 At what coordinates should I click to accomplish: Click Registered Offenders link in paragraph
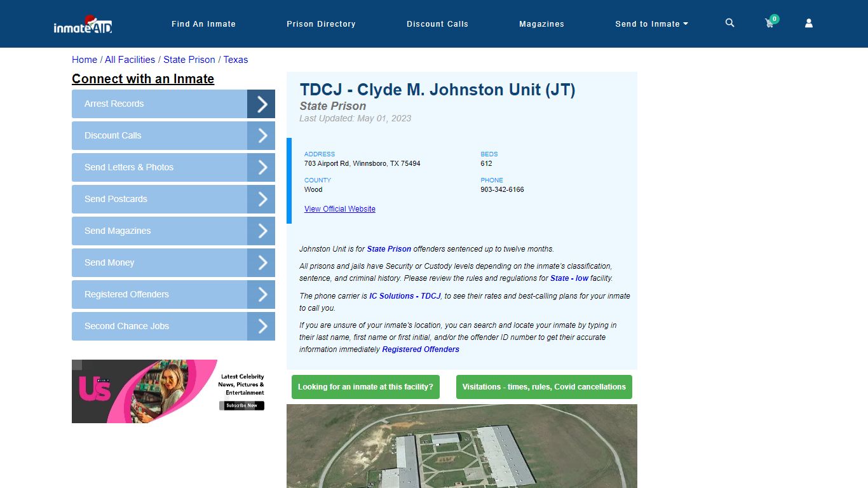click(x=421, y=349)
